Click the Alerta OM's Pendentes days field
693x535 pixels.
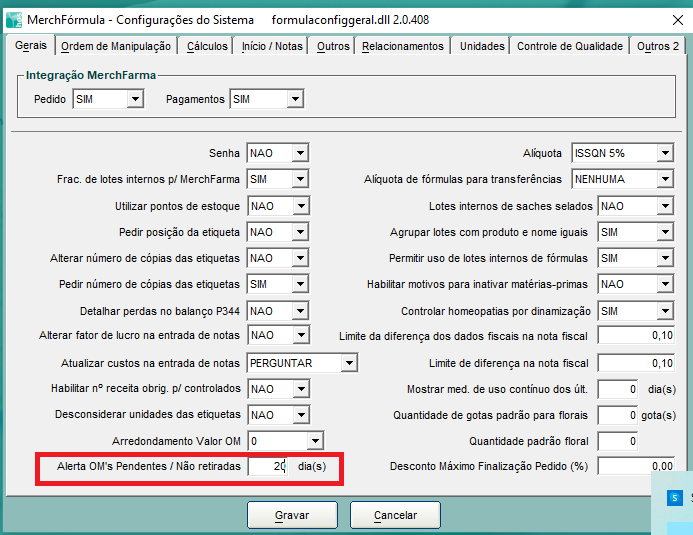click(268, 466)
